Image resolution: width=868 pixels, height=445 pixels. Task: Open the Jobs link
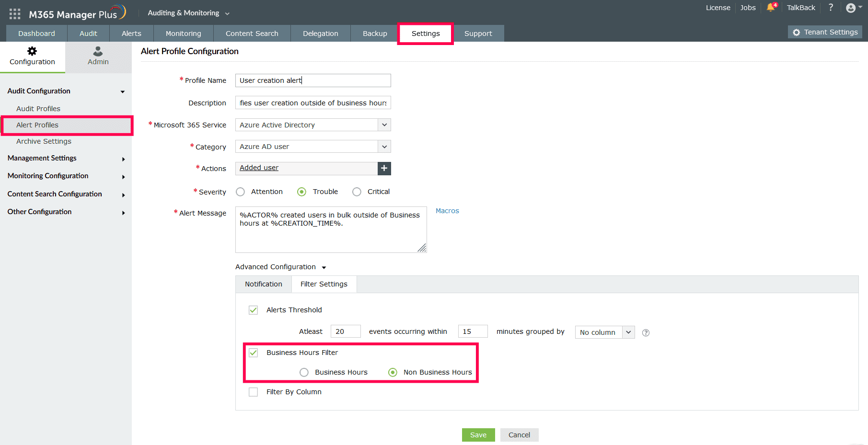pos(748,8)
